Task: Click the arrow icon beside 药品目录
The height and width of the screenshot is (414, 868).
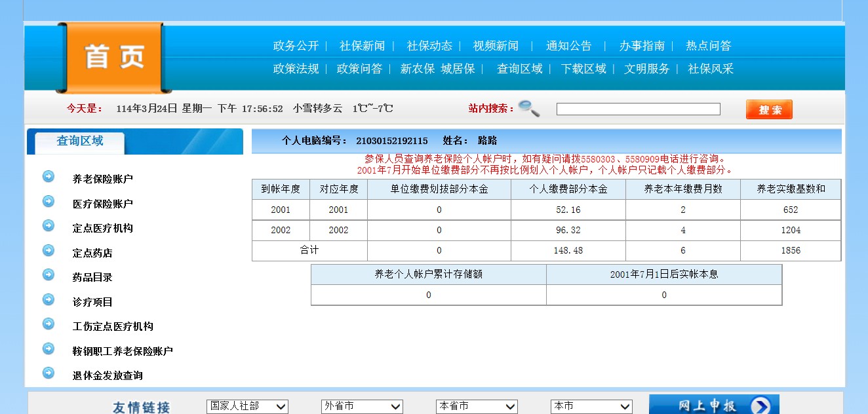Action: pyautogui.click(x=49, y=274)
